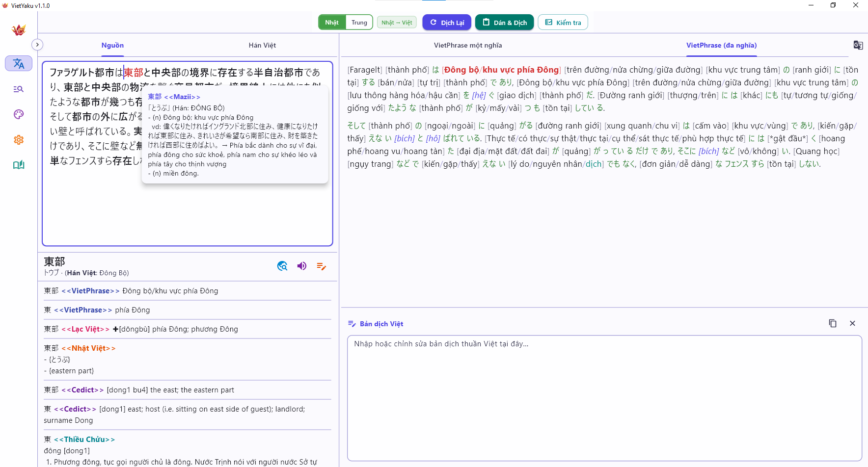Open the settings gear in the sidebar
The image size is (868, 467).
(19, 140)
